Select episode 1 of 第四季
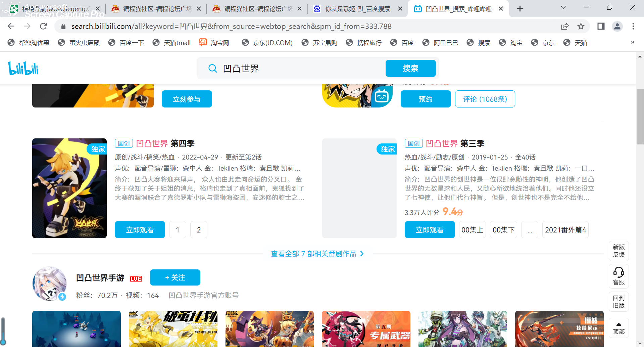The height and width of the screenshot is (347, 644). click(x=178, y=230)
